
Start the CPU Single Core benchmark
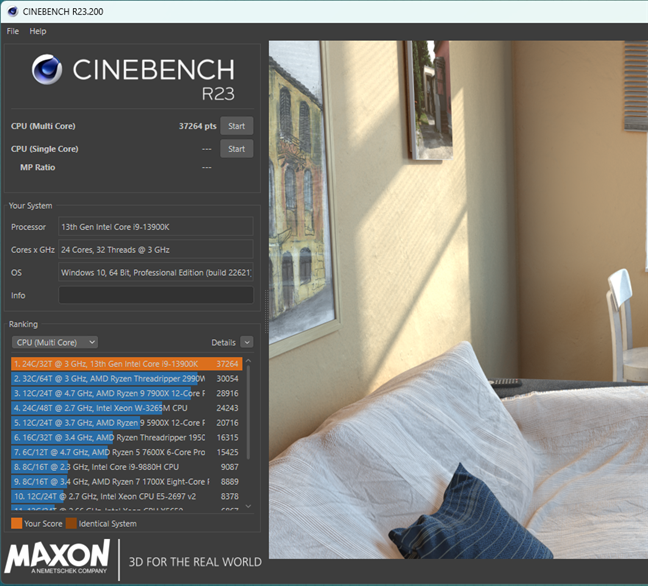236,149
